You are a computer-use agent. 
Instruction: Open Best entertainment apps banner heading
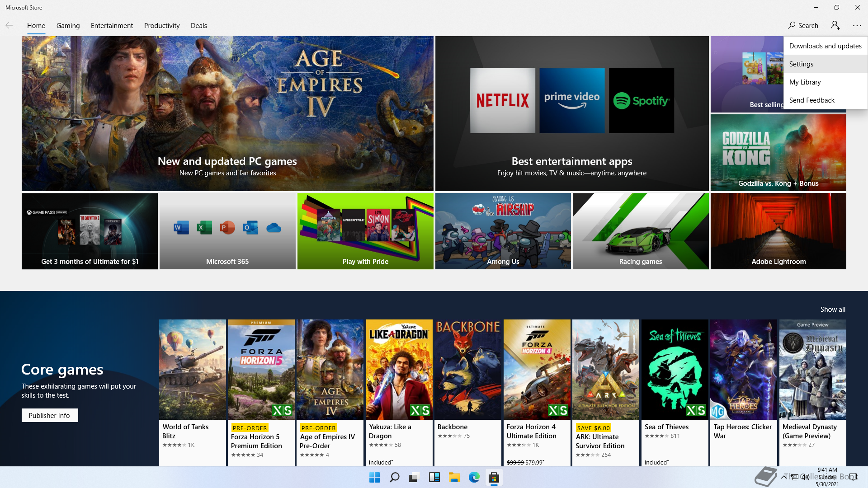click(572, 161)
